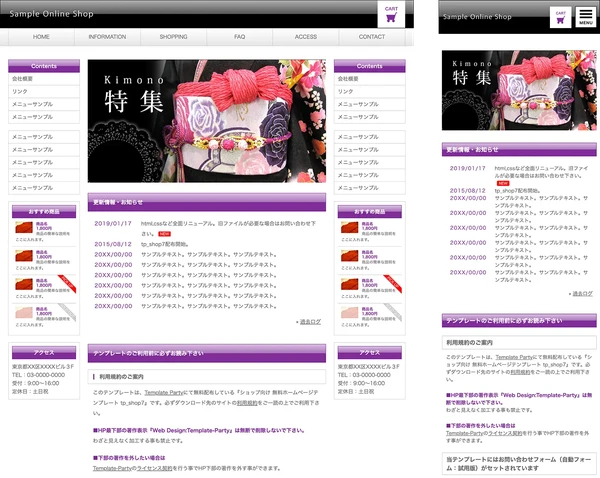
Task: Click the Contents heading in left sidebar
Action: [x=44, y=66]
